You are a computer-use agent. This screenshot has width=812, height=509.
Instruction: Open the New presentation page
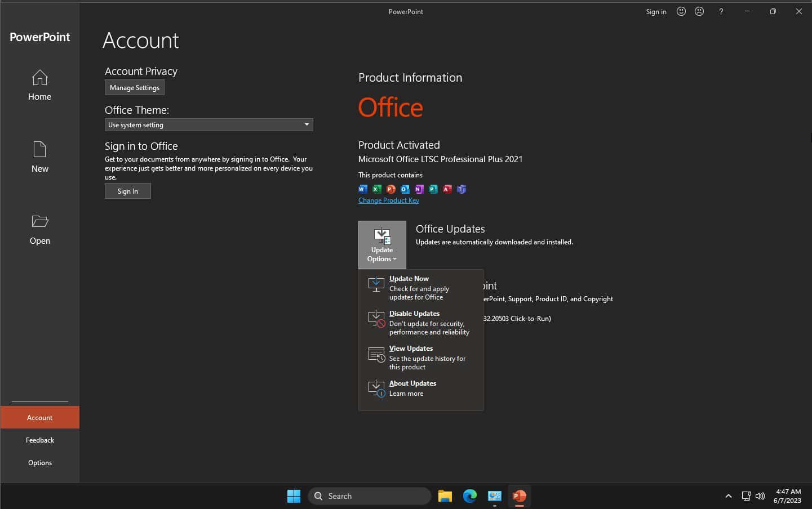(39, 157)
